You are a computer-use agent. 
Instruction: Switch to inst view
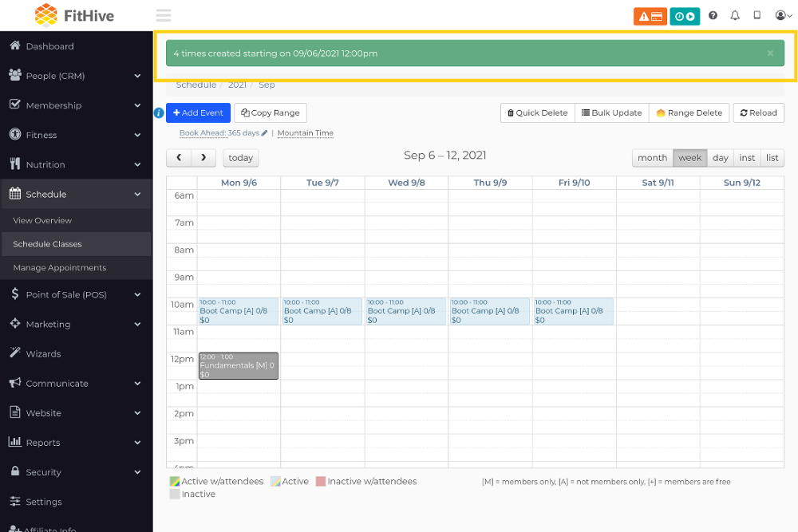747,158
